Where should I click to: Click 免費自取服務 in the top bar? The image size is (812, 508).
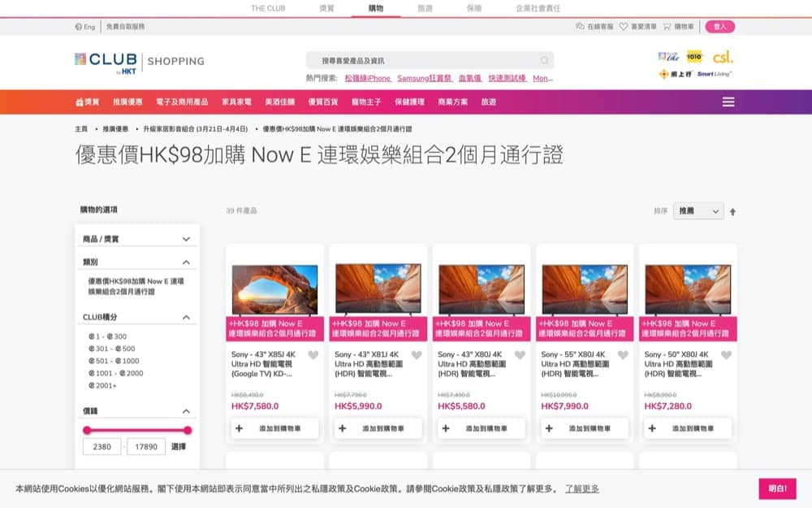(125, 27)
